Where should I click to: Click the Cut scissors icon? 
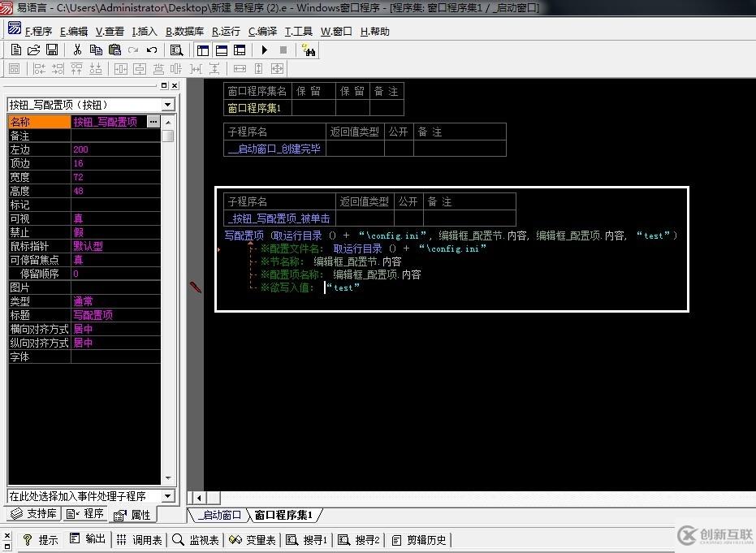77,50
